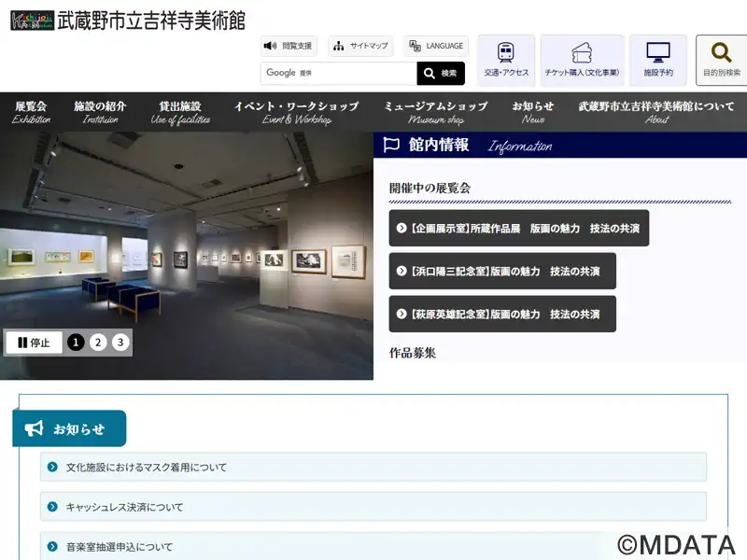
Task: Click the black 検索 magnifier button
Action: coord(441,73)
